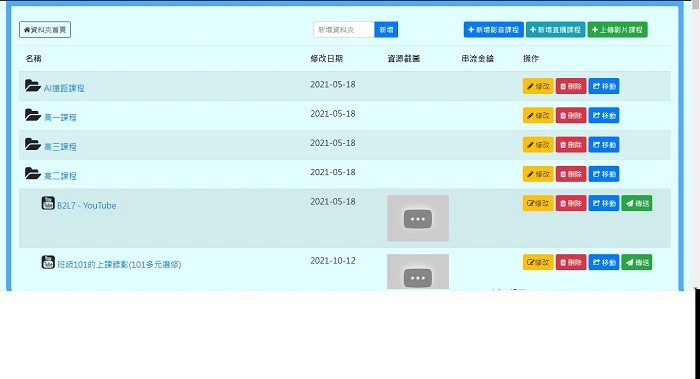
Task: Open the folder icon beside 高三課程
Action: pyautogui.click(x=33, y=144)
